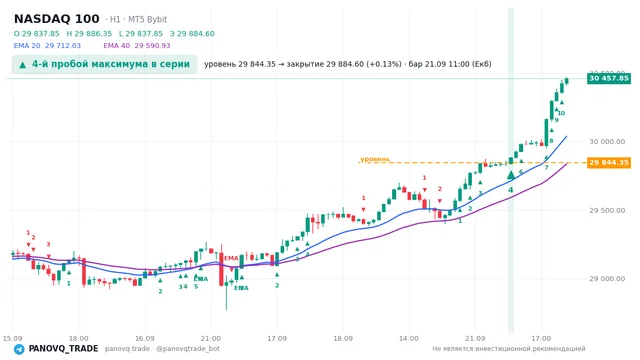The height and width of the screenshot is (360, 640).
Task: Click the Telegram logo icon beside PANOVQ_TRADE
Action: click(x=19, y=349)
